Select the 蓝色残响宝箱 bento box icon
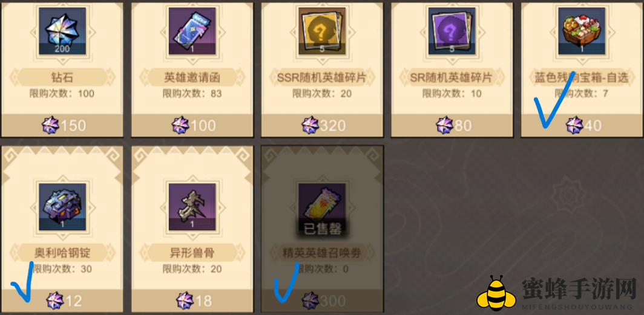Image resolution: width=644 pixels, height=315 pixels. [x=582, y=31]
